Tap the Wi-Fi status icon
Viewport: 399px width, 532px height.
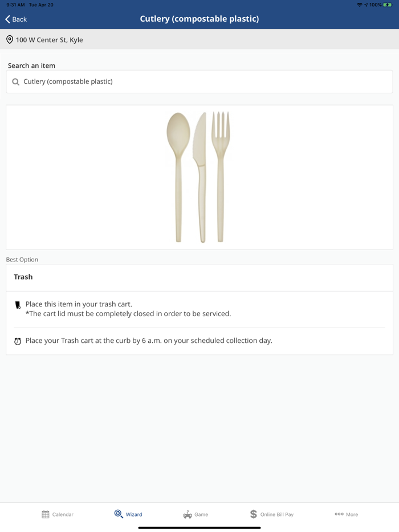pyautogui.click(x=359, y=5)
